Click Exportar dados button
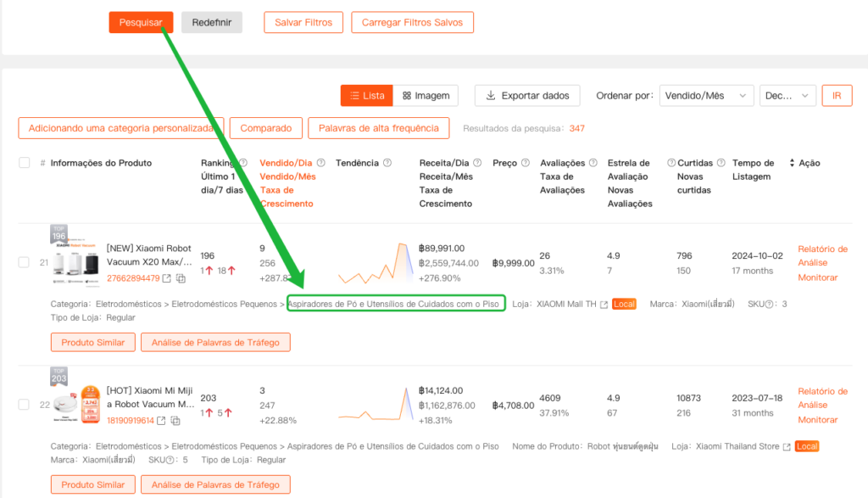868x498 pixels. coord(527,96)
